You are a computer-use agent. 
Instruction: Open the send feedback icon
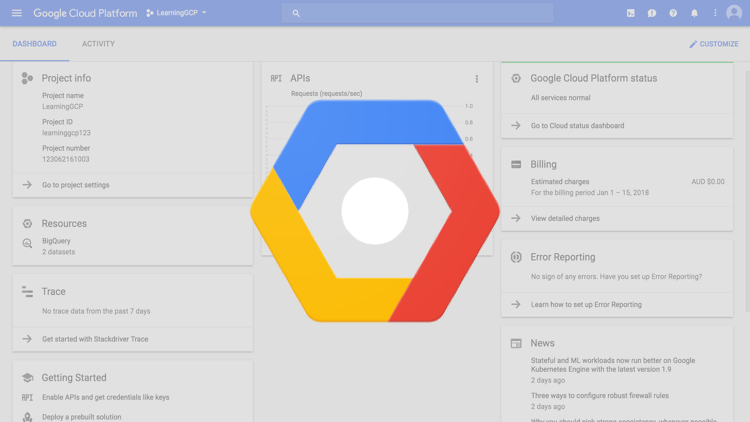651,13
